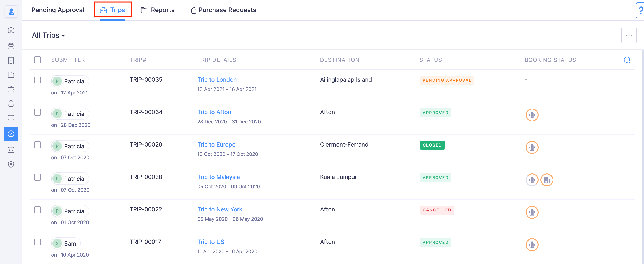
Task: Select the wallet icon in the sidebar
Action: (x=11, y=89)
